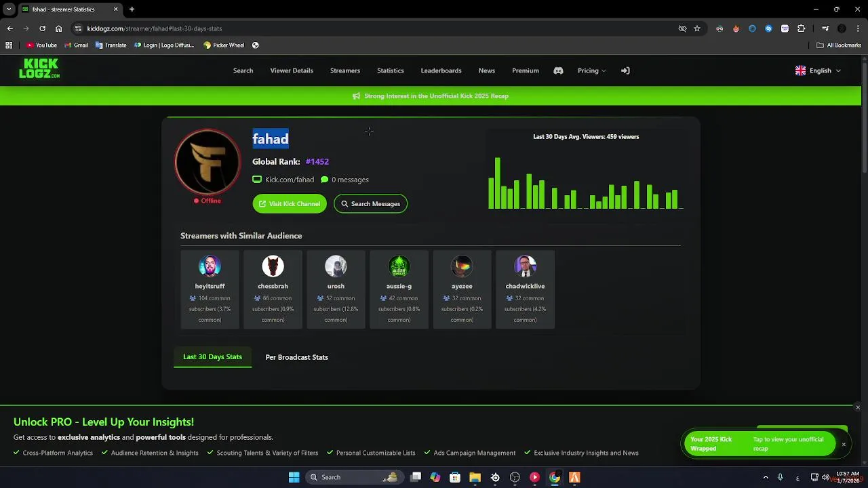Click Visit Kick Channel button
This screenshot has height=488, width=868.
tap(290, 203)
